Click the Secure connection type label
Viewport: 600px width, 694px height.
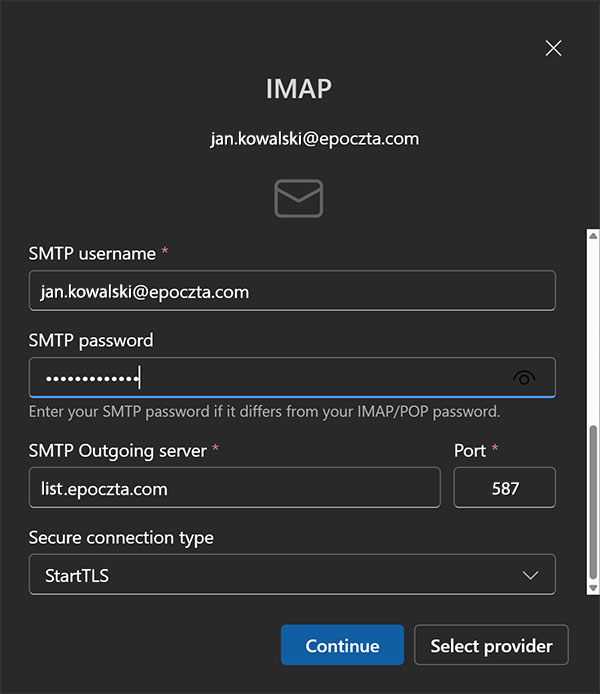(121, 537)
